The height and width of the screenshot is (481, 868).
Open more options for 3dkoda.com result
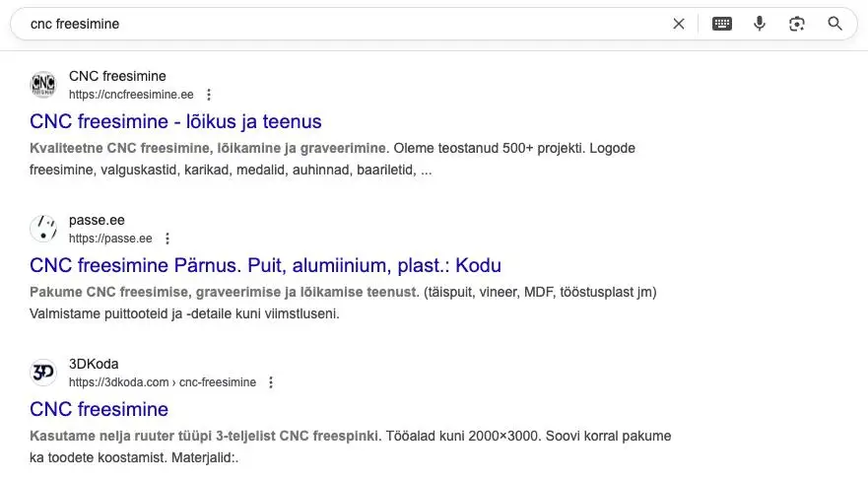[x=271, y=382]
